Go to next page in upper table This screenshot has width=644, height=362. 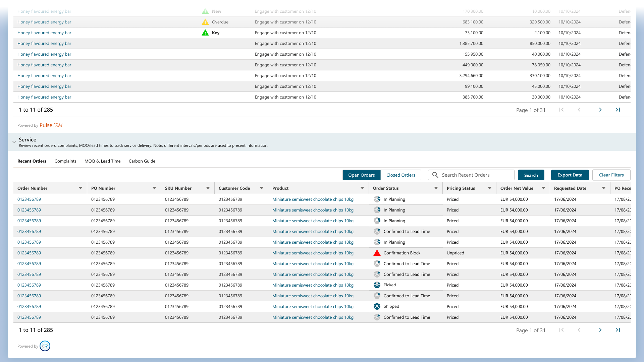600,110
